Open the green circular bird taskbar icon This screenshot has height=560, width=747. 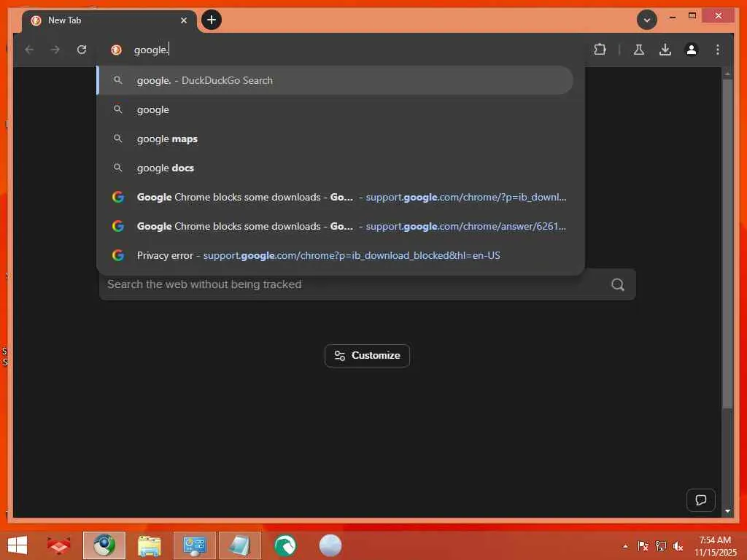(x=285, y=545)
